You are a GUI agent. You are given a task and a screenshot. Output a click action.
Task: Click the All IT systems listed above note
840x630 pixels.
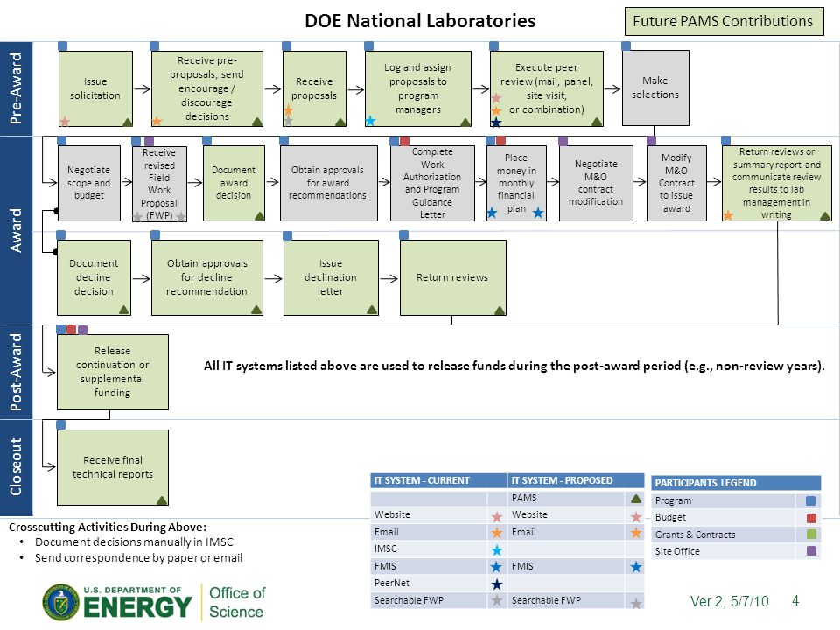click(514, 366)
